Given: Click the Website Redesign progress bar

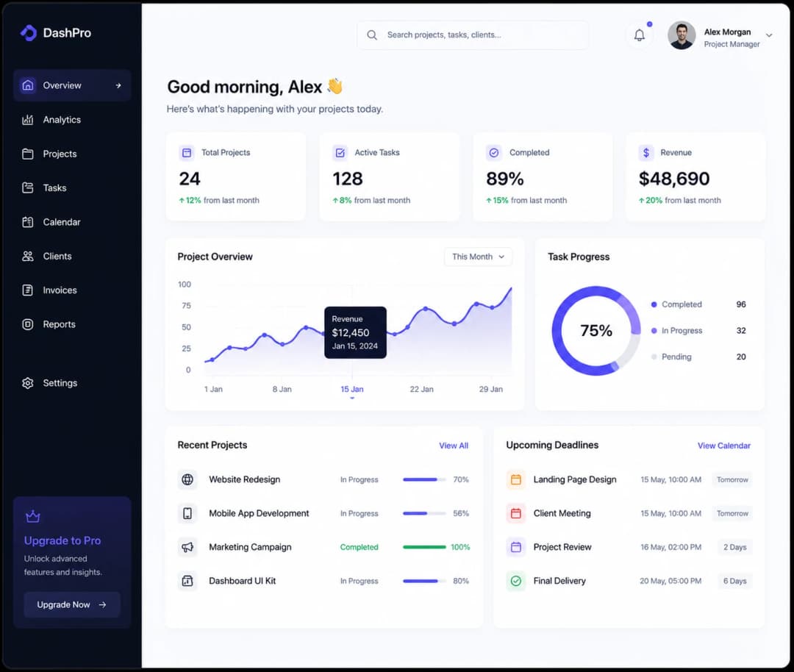Looking at the screenshot, I should click(x=424, y=479).
